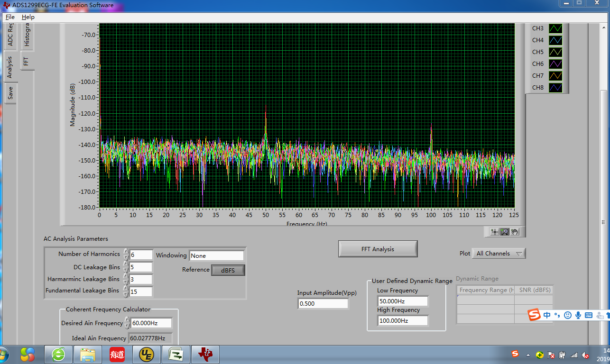Image resolution: width=610 pixels, height=364 pixels.
Task: Change the Reference dBFS selector
Action: coord(228,270)
